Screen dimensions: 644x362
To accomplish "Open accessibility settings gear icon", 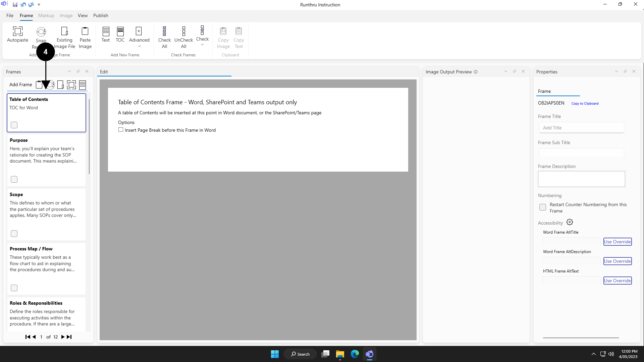I will pyautogui.click(x=570, y=222).
